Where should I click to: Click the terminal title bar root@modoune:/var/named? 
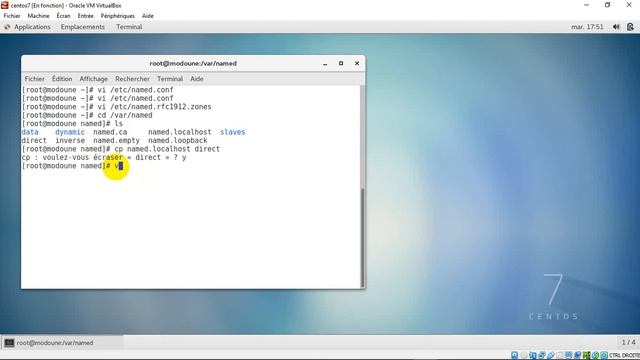click(x=193, y=64)
